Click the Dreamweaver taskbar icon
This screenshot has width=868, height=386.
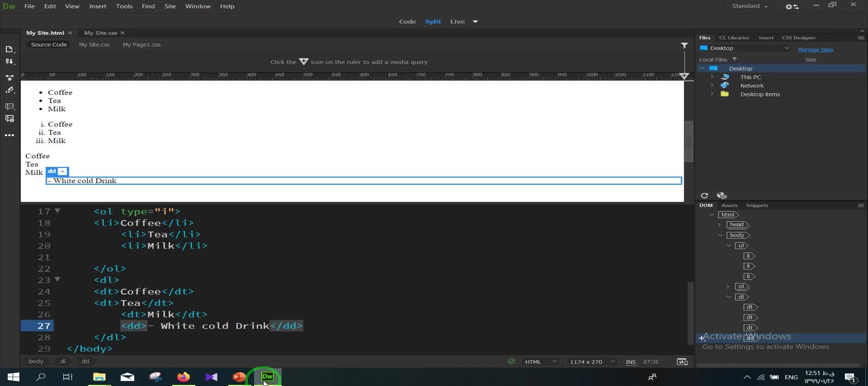267,377
